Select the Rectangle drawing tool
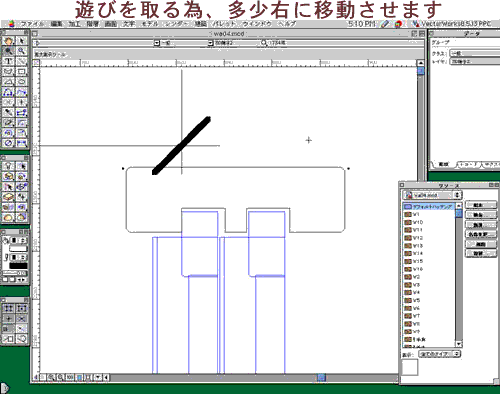 coord(22,72)
